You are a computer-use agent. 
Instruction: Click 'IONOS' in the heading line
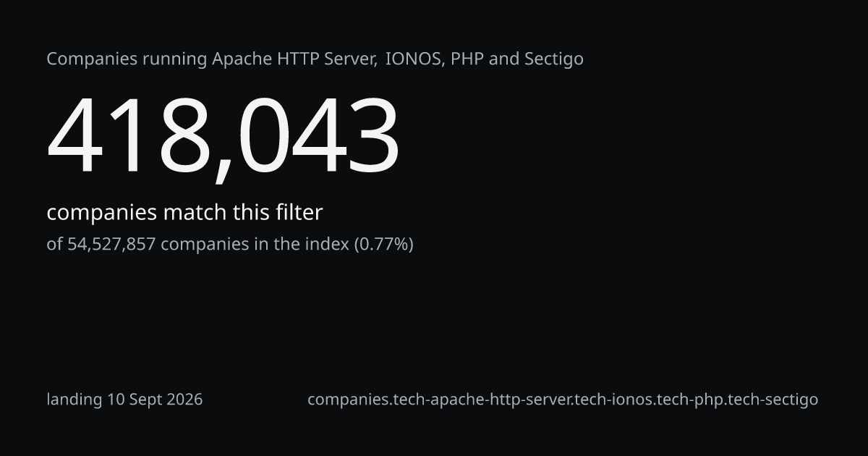point(414,59)
